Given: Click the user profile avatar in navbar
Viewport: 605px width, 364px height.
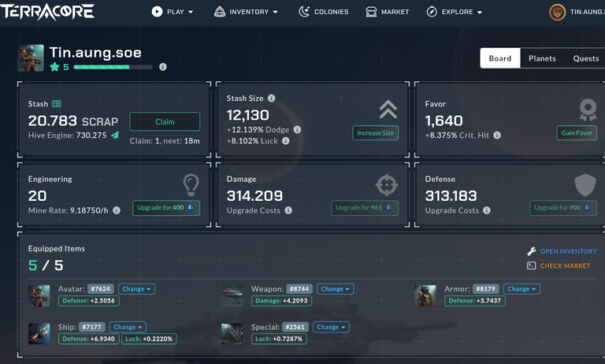Looking at the screenshot, I should click(x=557, y=12).
